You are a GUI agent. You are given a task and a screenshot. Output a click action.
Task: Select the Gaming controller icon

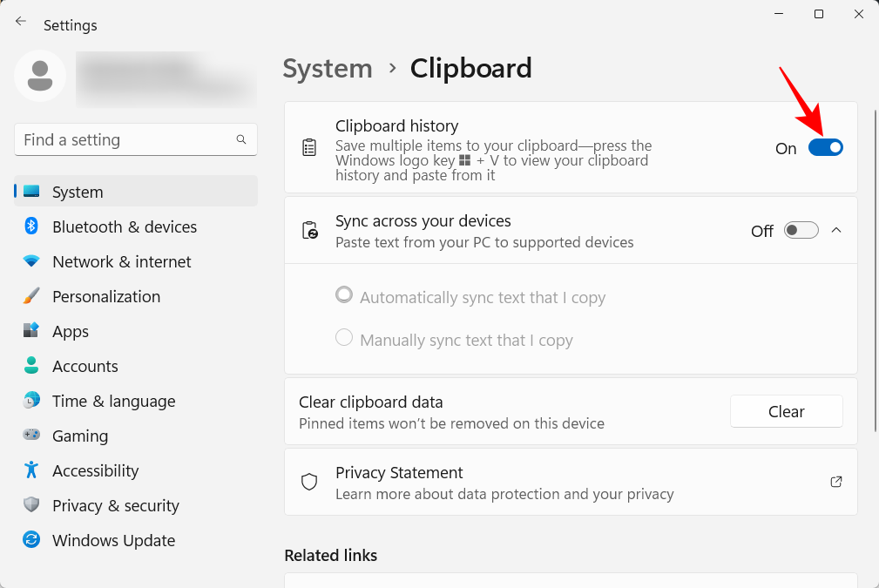[31, 436]
